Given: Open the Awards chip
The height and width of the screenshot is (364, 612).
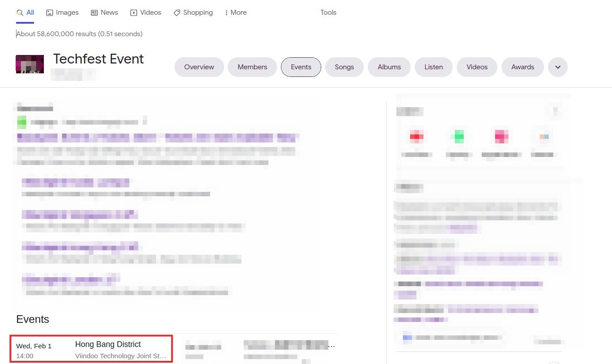Looking at the screenshot, I should pyautogui.click(x=523, y=67).
